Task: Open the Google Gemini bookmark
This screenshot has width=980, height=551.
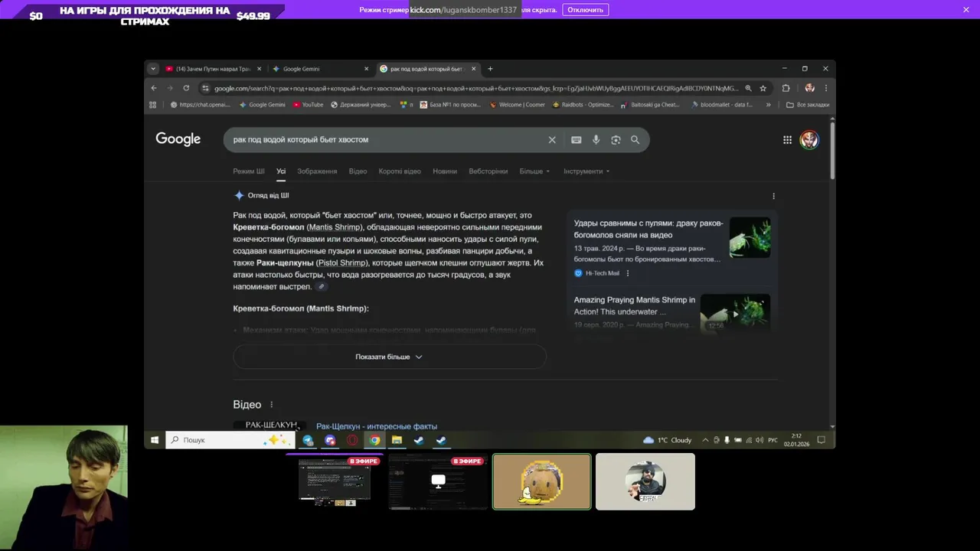Action: click(x=262, y=105)
